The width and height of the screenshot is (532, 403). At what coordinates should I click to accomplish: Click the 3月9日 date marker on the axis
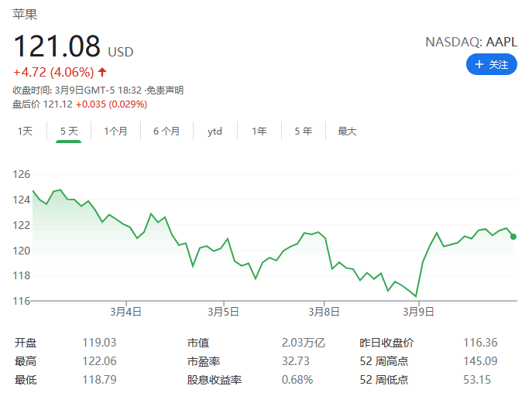(418, 312)
